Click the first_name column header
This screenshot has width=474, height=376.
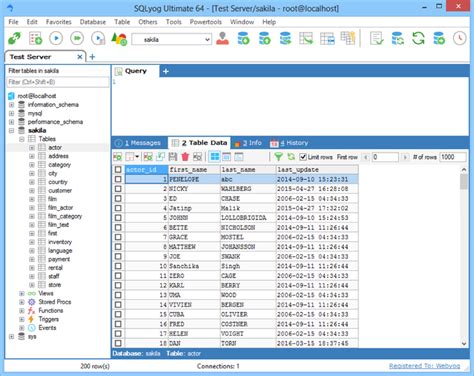coord(194,170)
